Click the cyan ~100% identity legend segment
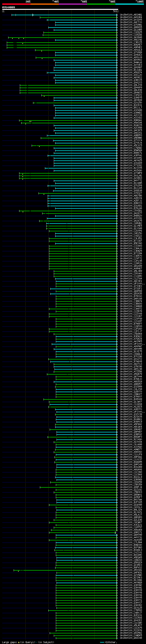This screenshot has height=644, width=146. pyautogui.click(x=130, y=4)
